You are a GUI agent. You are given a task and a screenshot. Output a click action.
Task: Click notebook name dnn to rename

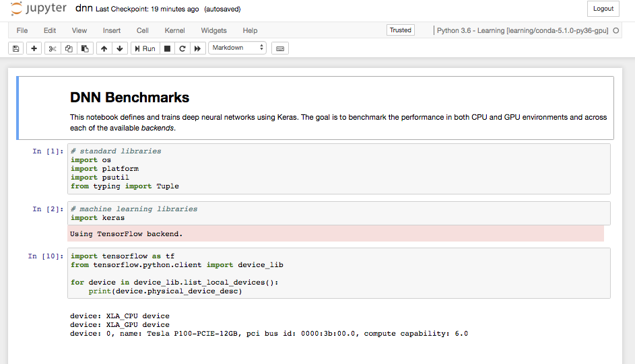coord(83,8)
